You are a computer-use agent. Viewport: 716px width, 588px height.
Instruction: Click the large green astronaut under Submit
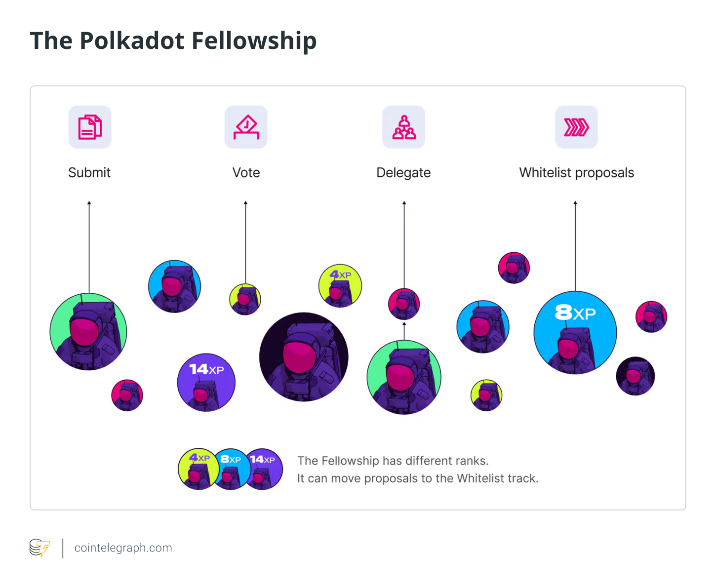point(88,332)
